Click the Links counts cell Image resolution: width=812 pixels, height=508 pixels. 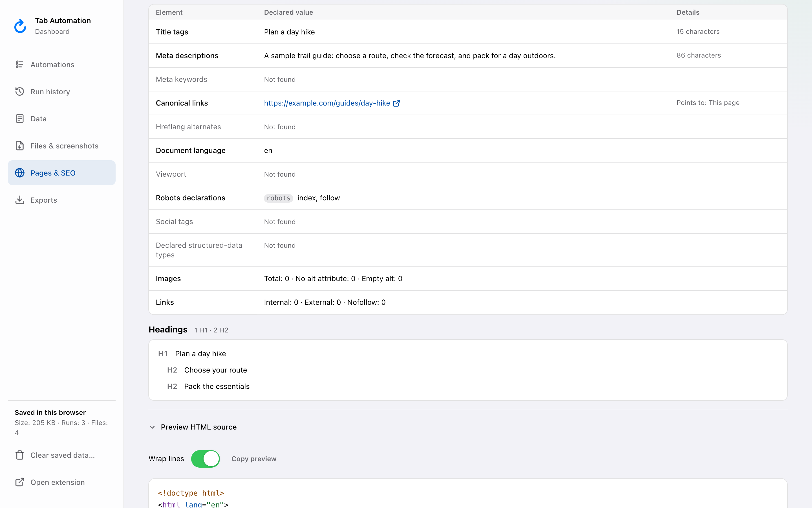point(325,302)
